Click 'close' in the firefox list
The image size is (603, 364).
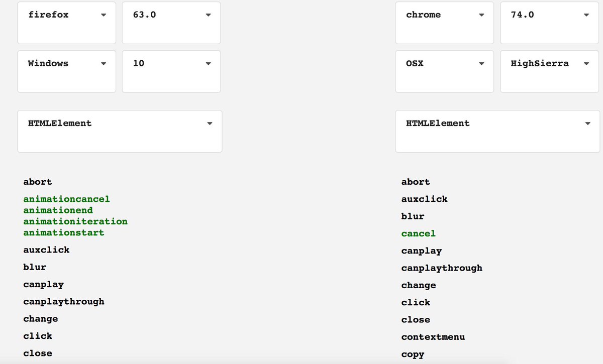[38, 353]
